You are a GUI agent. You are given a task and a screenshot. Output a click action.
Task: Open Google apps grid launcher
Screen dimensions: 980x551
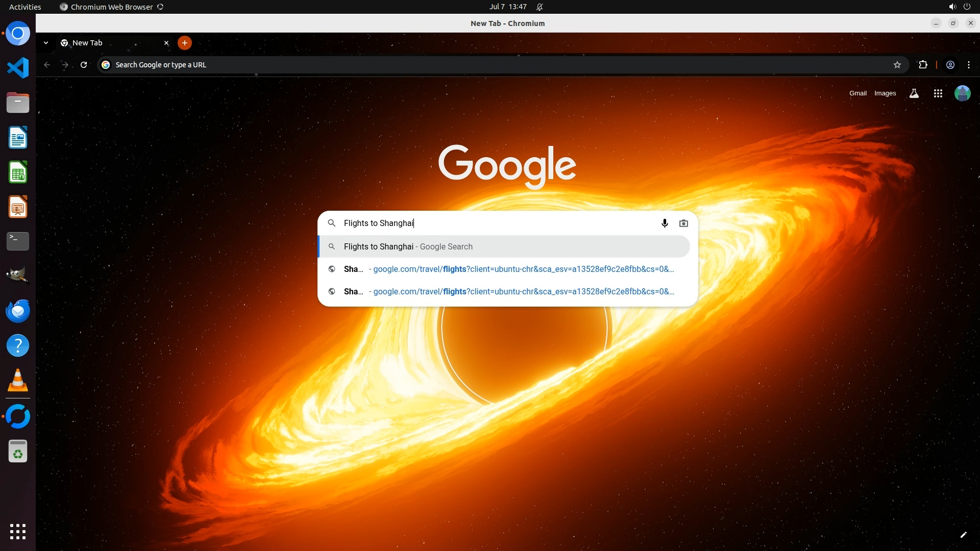pyautogui.click(x=938, y=93)
